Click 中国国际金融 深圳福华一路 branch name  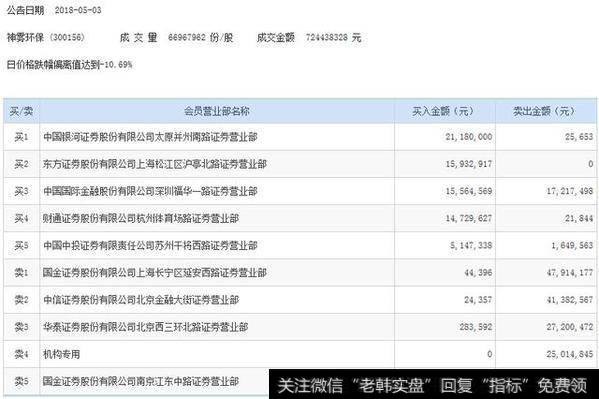(x=150, y=191)
